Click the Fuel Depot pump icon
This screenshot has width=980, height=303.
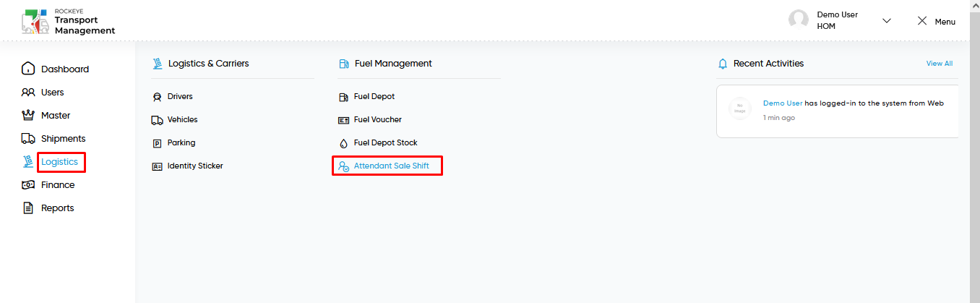343,97
